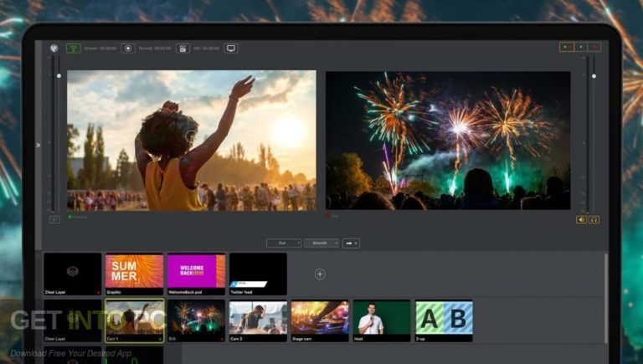Click the icon below the left audio meter
The width and height of the screenshot is (643, 364).
point(54,220)
